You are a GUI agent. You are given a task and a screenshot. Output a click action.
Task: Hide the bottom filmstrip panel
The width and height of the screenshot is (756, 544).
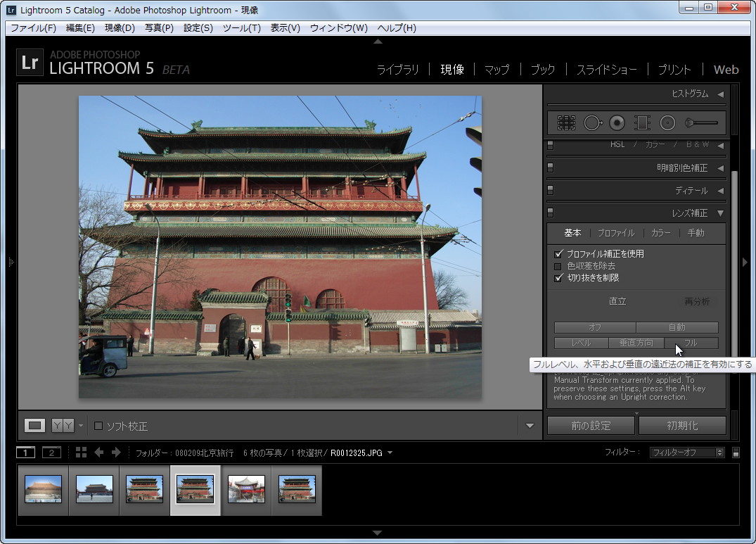378,533
